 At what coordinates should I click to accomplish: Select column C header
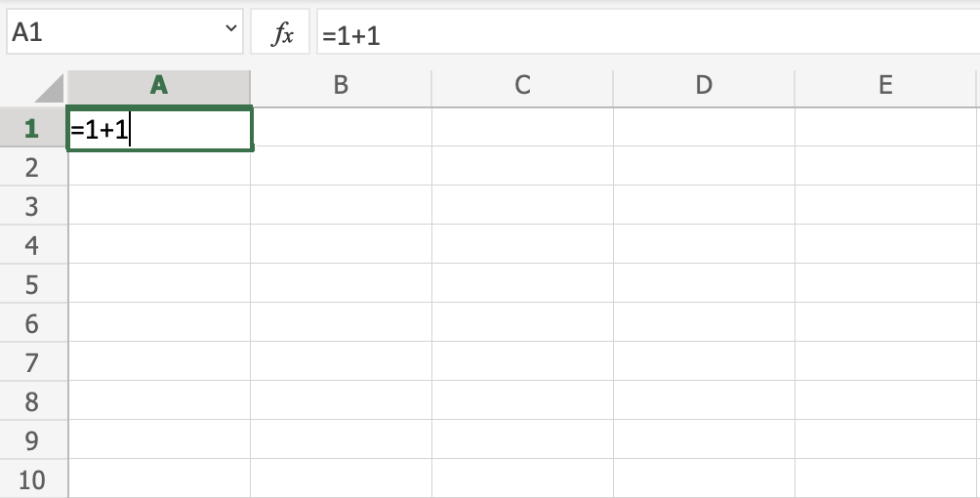coord(522,86)
